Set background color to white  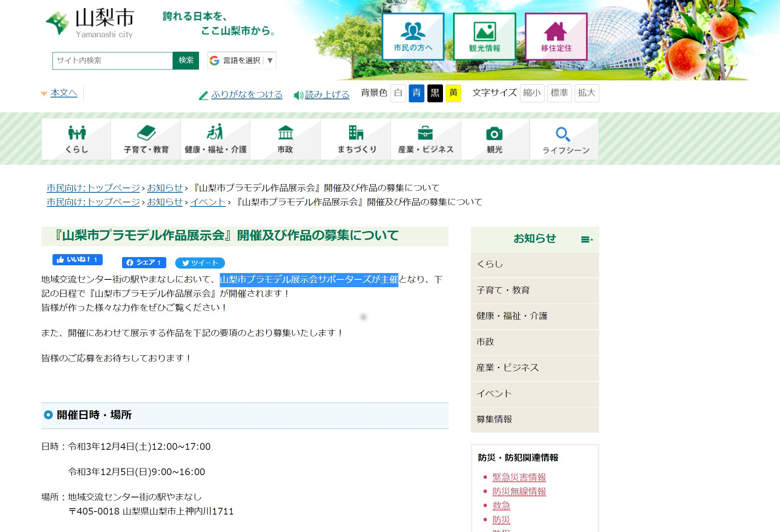[398, 93]
